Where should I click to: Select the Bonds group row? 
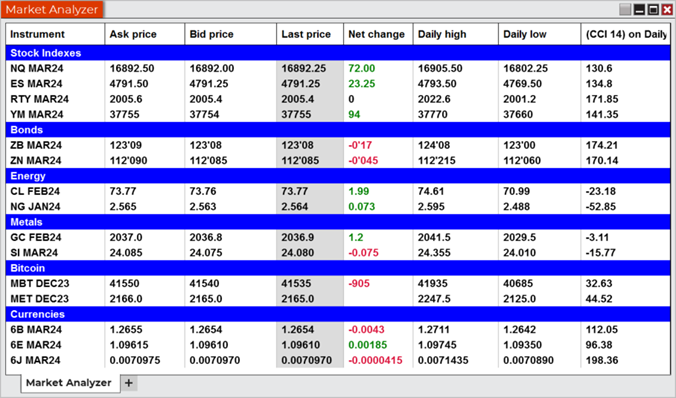[x=338, y=130]
